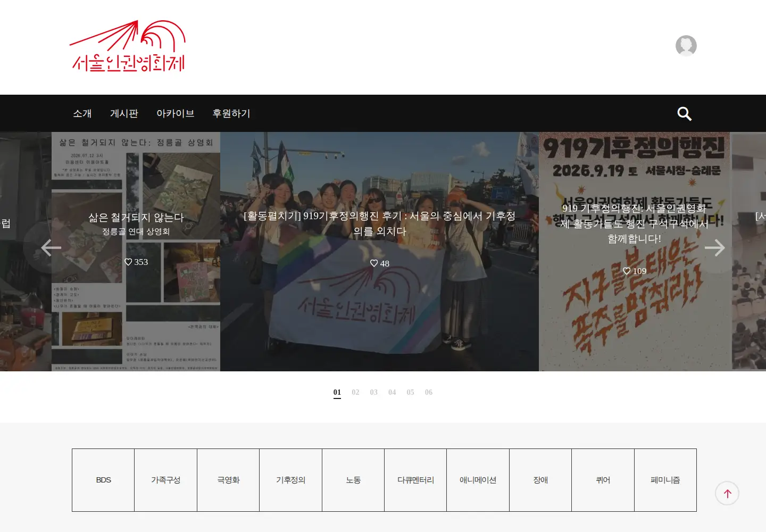Open the 919 기후정의행진 활동가들 post title
The width and height of the screenshot is (766, 532).
coord(634,223)
